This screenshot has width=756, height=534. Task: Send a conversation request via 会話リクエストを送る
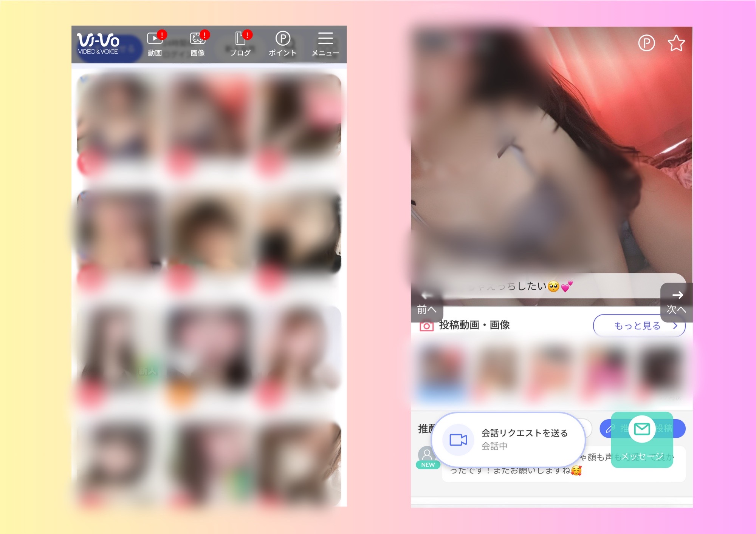coord(524,433)
